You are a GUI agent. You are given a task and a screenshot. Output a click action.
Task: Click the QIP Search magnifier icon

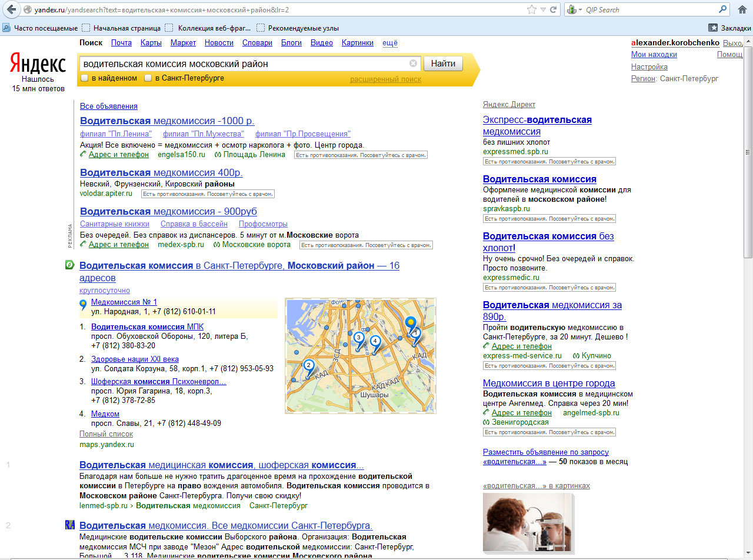tap(722, 9)
